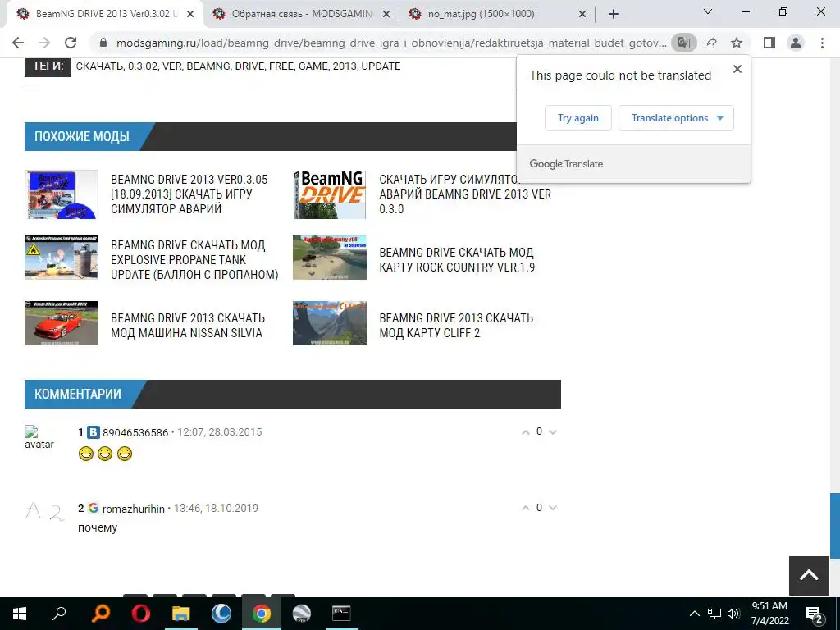The image size is (840, 630).
Task: Open the browser side panel
Action: (769, 43)
